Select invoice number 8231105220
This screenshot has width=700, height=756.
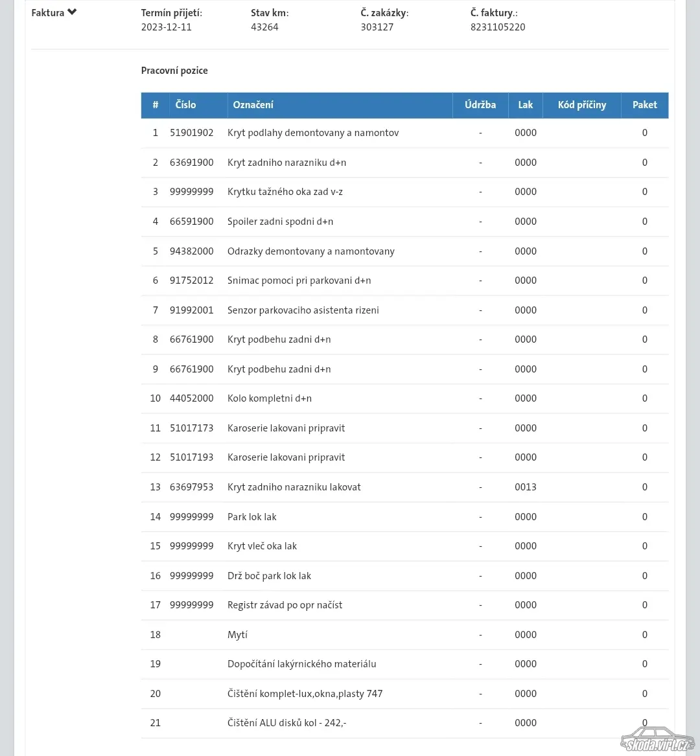tap(498, 27)
